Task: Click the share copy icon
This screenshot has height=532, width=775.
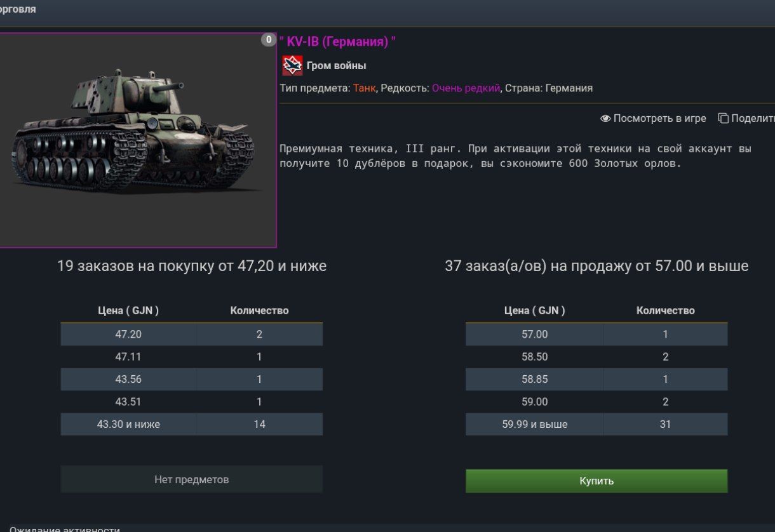Action: tap(723, 119)
